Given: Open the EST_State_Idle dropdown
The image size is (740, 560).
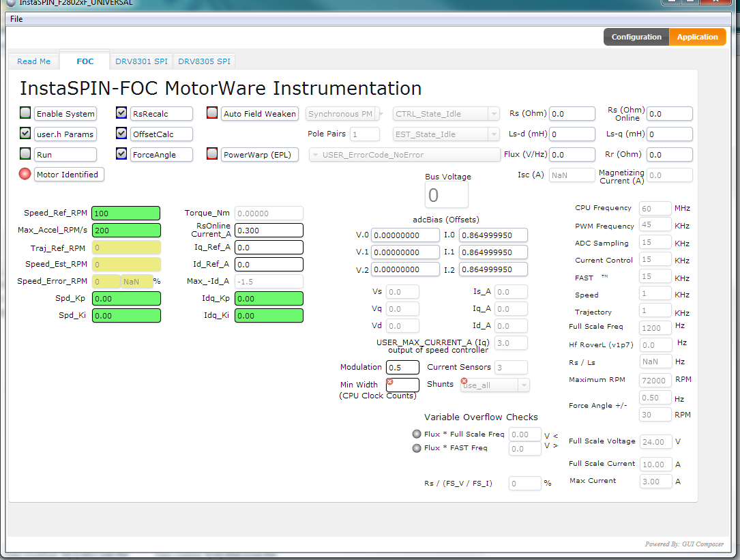Looking at the screenshot, I should pos(446,134).
